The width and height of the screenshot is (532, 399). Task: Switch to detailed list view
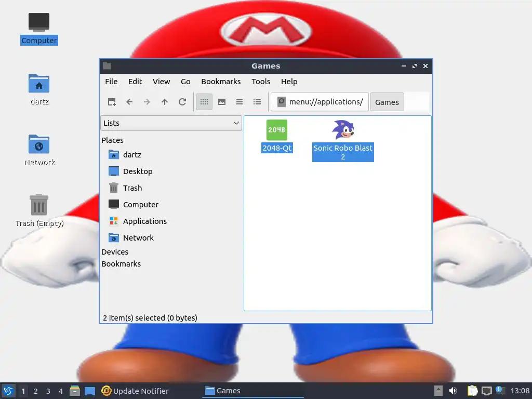pyautogui.click(x=257, y=102)
